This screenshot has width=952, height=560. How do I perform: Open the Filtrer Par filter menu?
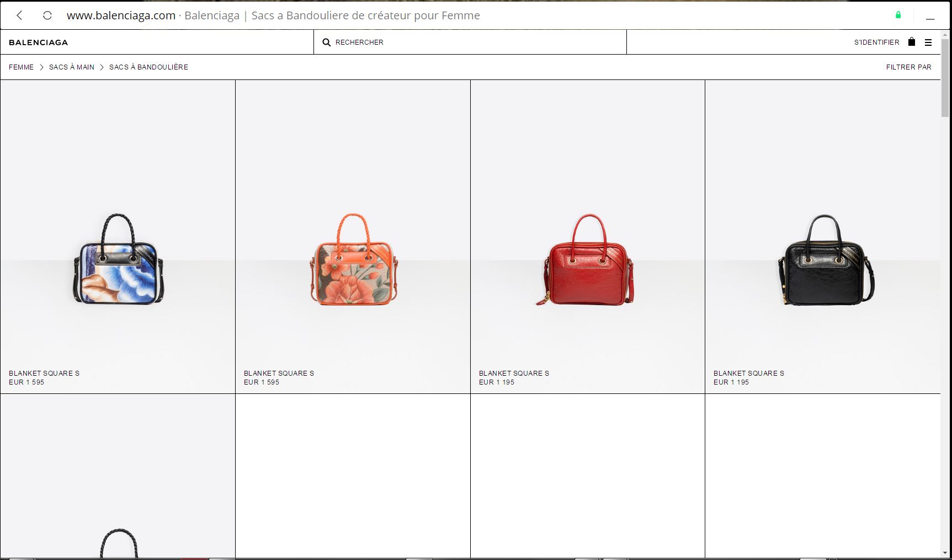click(x=909, y=67)
